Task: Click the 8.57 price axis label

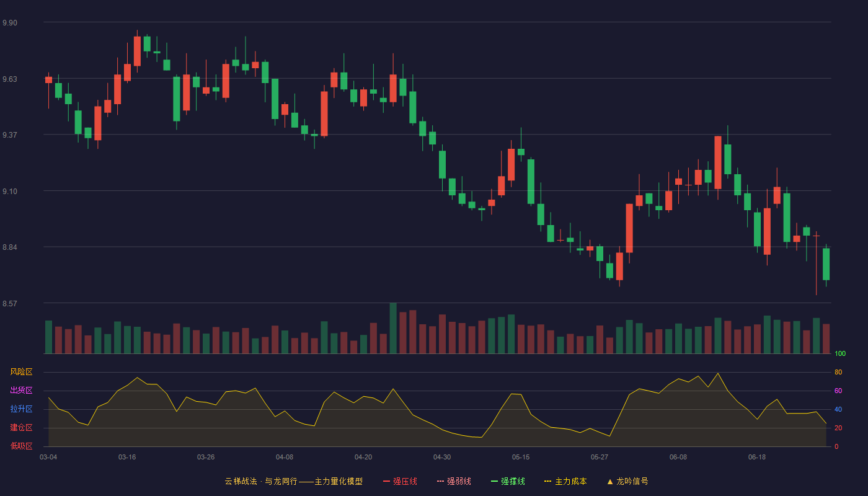Action: [10, 304]
